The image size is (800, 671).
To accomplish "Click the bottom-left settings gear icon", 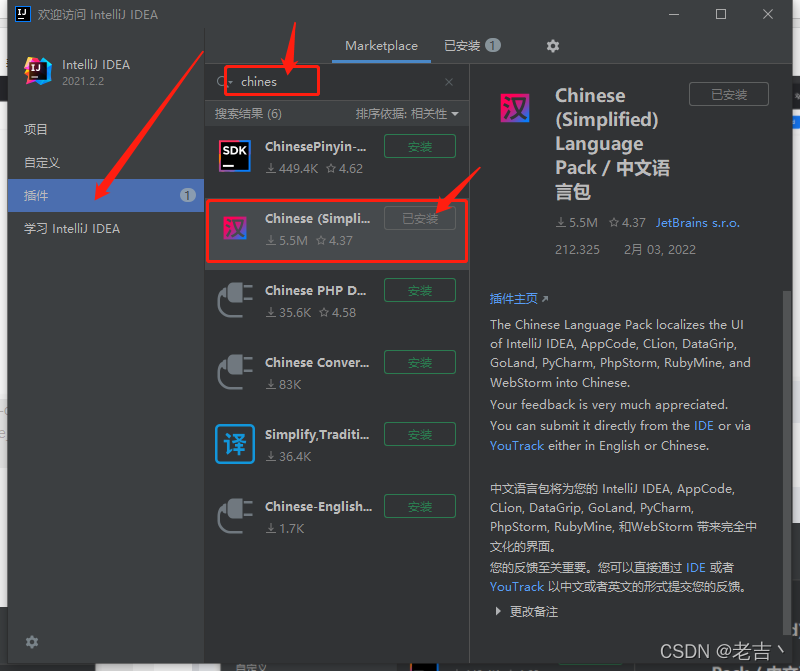I will (x=32, y=642).
